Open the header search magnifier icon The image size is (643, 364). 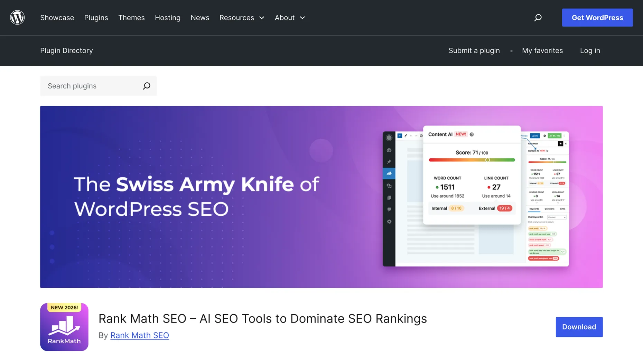pyautogui.click(x=538, y=18)
